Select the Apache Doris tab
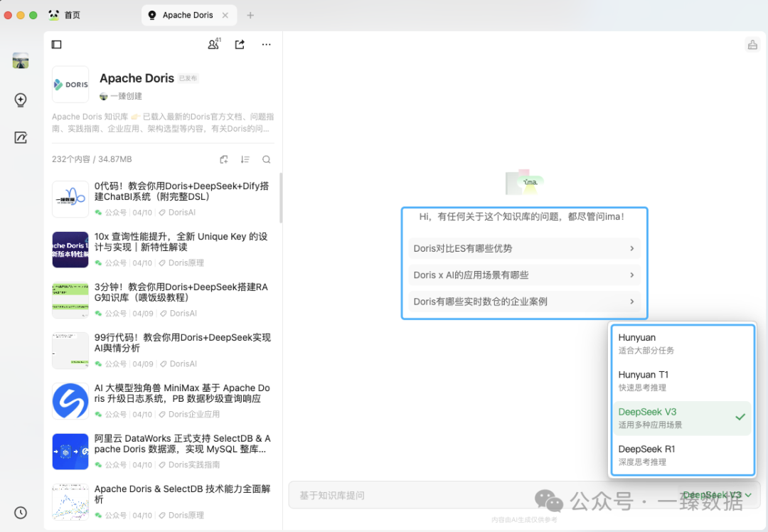768x532 pixels. point(188,15)
